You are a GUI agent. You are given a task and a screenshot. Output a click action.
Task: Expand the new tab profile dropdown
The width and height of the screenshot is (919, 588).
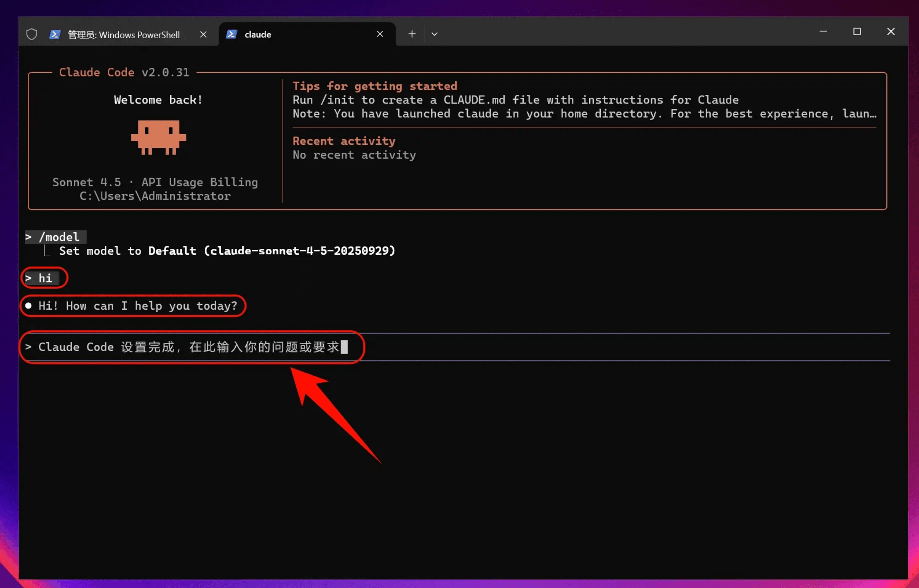(434, 34)
